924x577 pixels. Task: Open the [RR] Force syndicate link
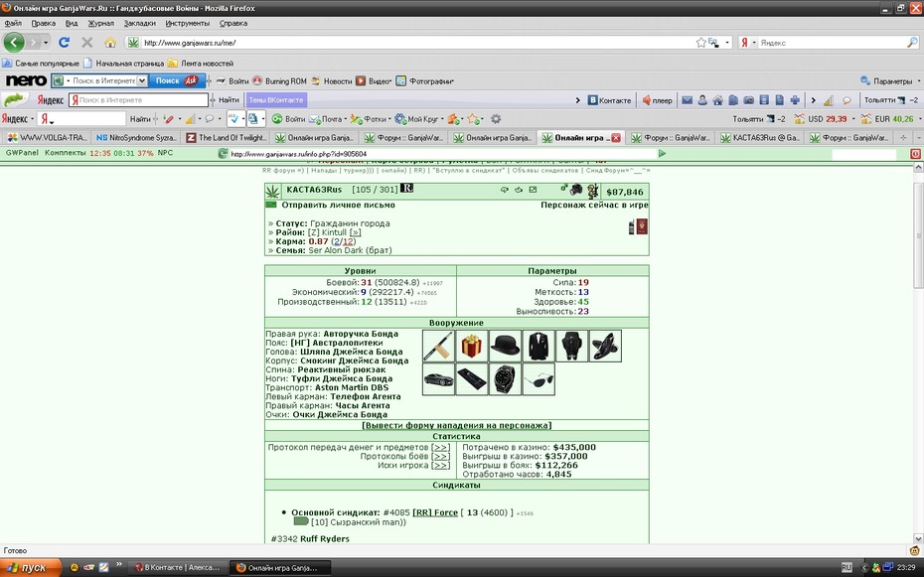pyautogui.click(x=435, y=512)
